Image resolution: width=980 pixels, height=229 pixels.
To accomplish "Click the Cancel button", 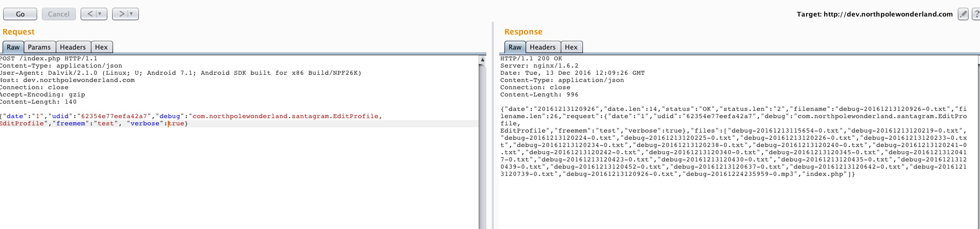I will 58,14.
